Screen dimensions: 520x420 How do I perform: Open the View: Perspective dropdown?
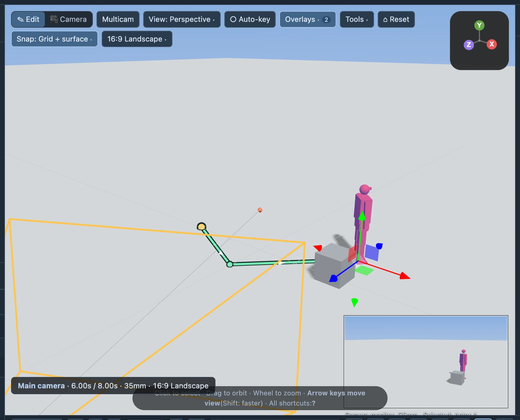pyautogui.click(x=182, y=19)
